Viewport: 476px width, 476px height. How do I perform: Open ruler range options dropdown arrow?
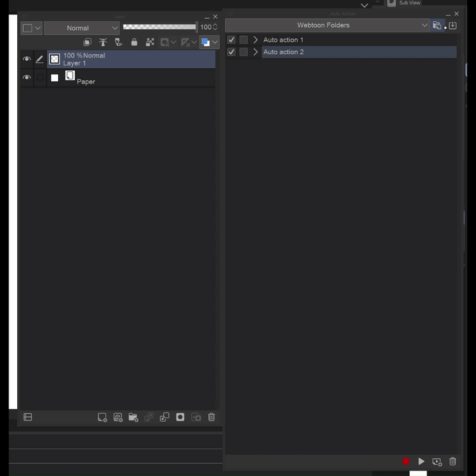[194, 42]
